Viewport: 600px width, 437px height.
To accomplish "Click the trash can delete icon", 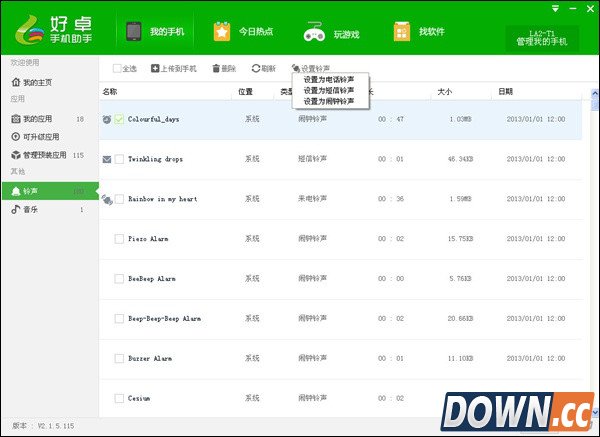I will click(216, 68).
